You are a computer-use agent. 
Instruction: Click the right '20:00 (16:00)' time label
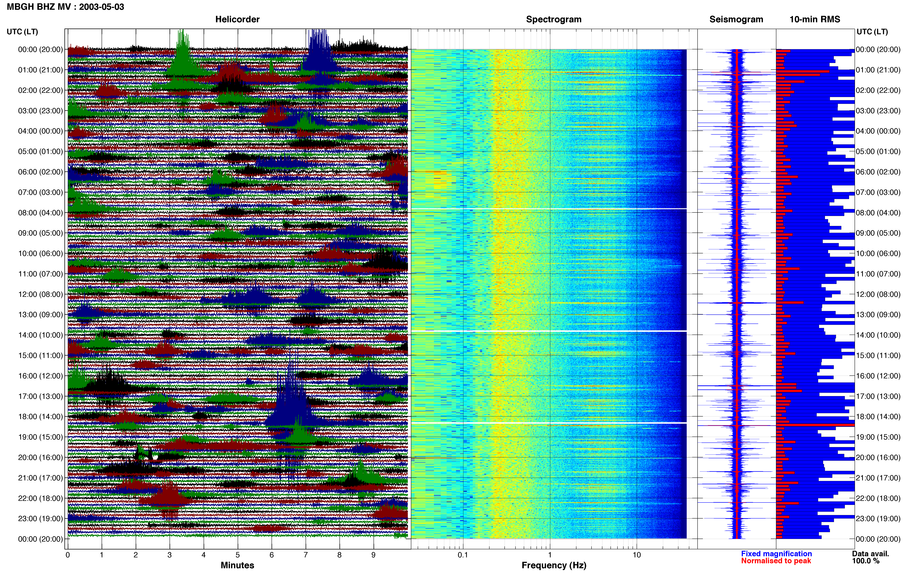pos(878,457)
